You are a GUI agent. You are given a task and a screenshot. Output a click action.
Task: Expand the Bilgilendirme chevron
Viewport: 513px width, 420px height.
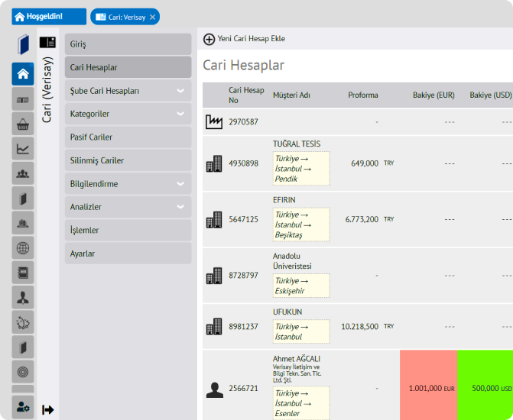pyautogui.click(x=180, y=184)
